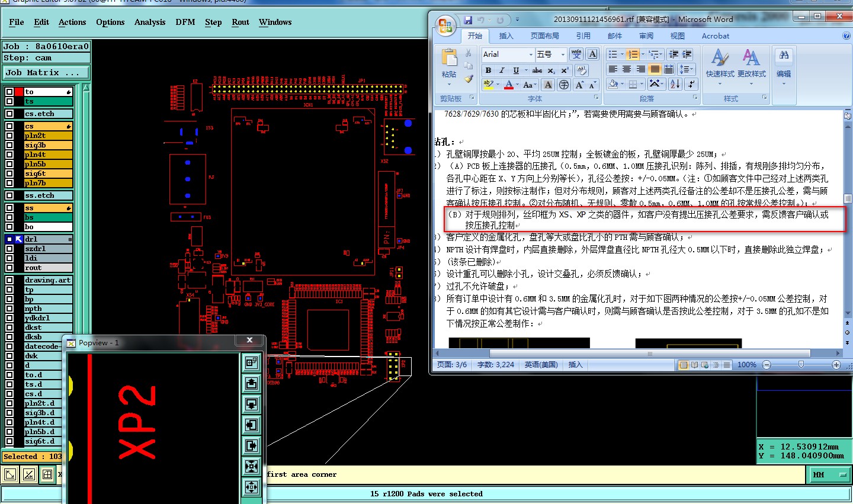Switch to the 页面布局 tab in Word
This screenshot has height=504, width=853.
point(544,36)
